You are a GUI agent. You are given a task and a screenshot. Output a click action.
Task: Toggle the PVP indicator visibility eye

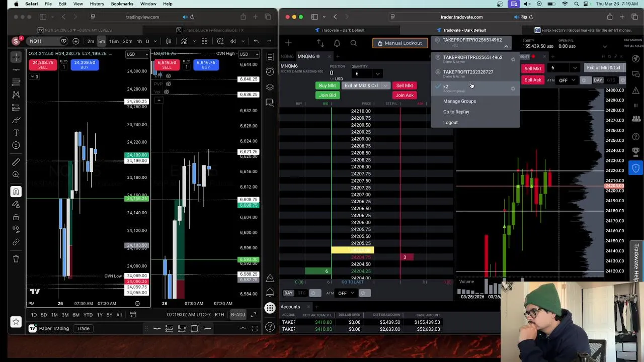point(169,83)
